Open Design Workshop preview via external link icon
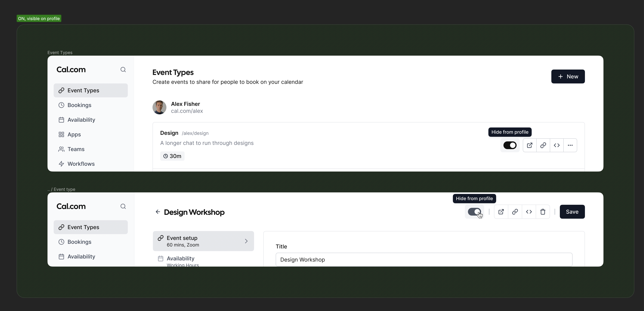 pyautogui.click(x=501, y=212)
